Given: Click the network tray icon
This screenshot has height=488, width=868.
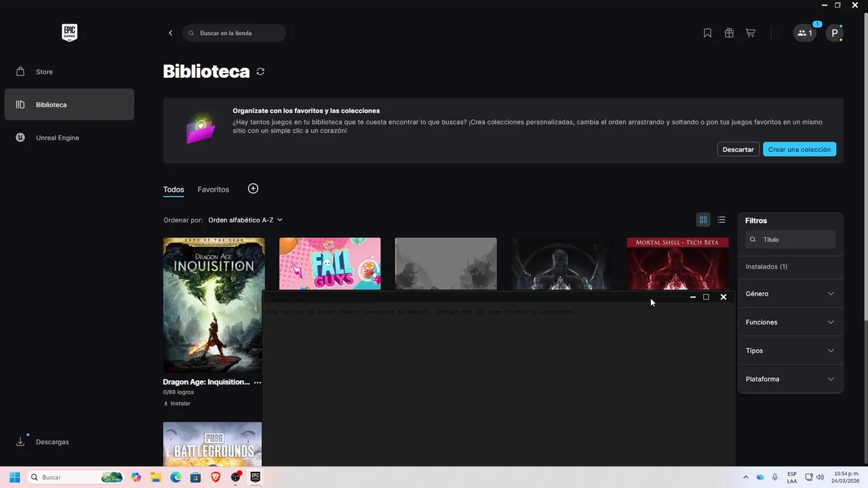Looking at the screenshot, I should click(809, 477).
